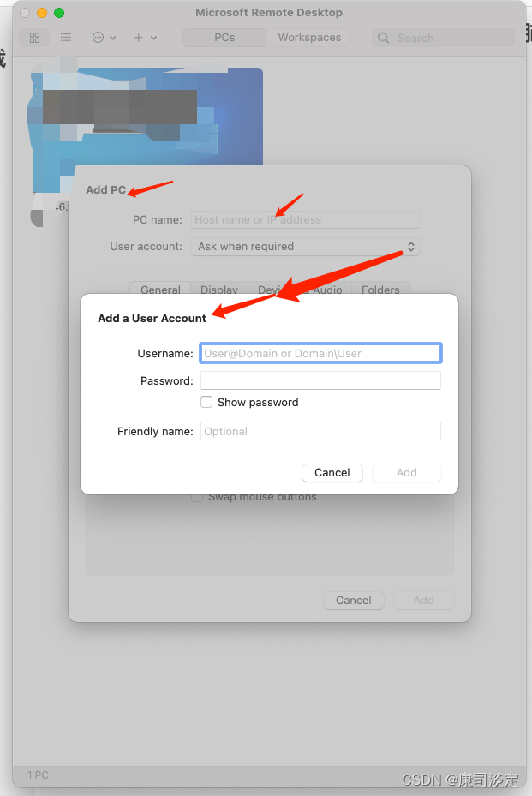Select the General tab
This screenshot has width=532, height=796.
point(160,290)
